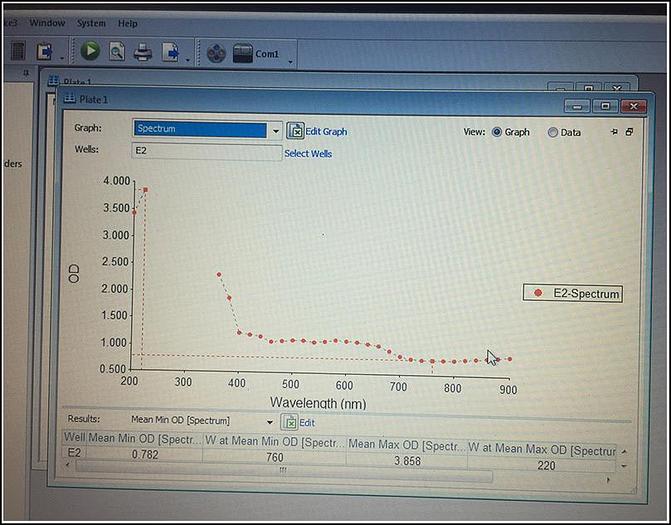
Task: Open the Help menu
Action: pyautogui.click(x=128, y=23)
